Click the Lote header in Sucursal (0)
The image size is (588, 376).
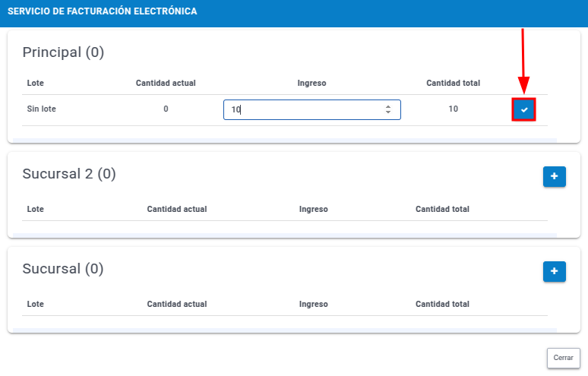tap(35, 304)
